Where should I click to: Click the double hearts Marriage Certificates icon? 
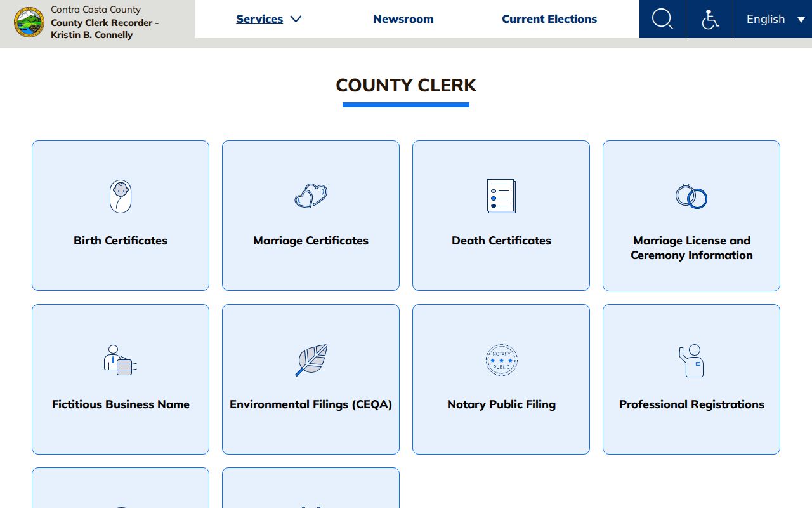pyautogui.click(x=311, y=196)
